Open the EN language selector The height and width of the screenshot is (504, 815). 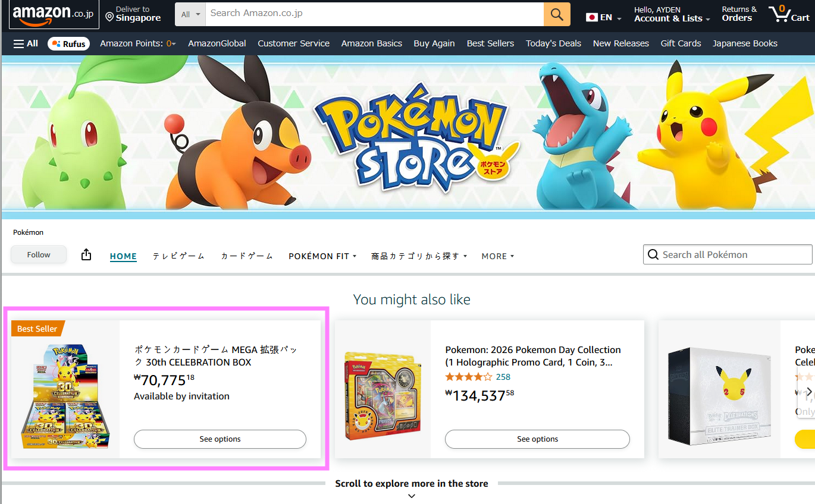[x=603, y=17]
